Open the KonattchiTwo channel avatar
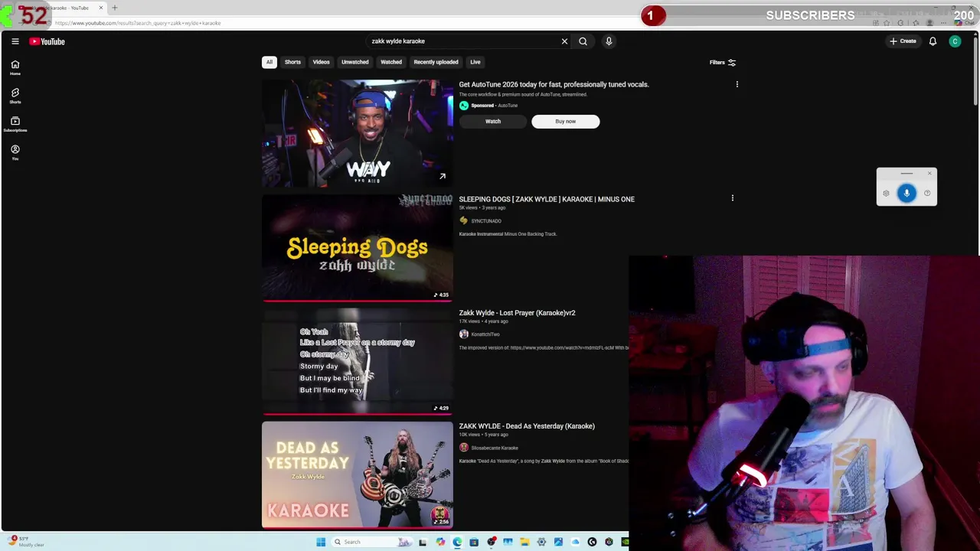The height and width of the screenshot is (551, 980). (x=463, y=334)
